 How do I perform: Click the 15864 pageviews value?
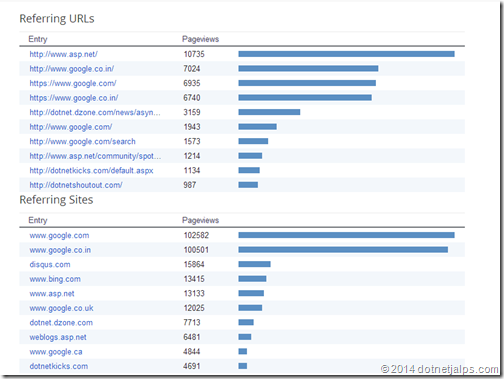coord(194,265)
